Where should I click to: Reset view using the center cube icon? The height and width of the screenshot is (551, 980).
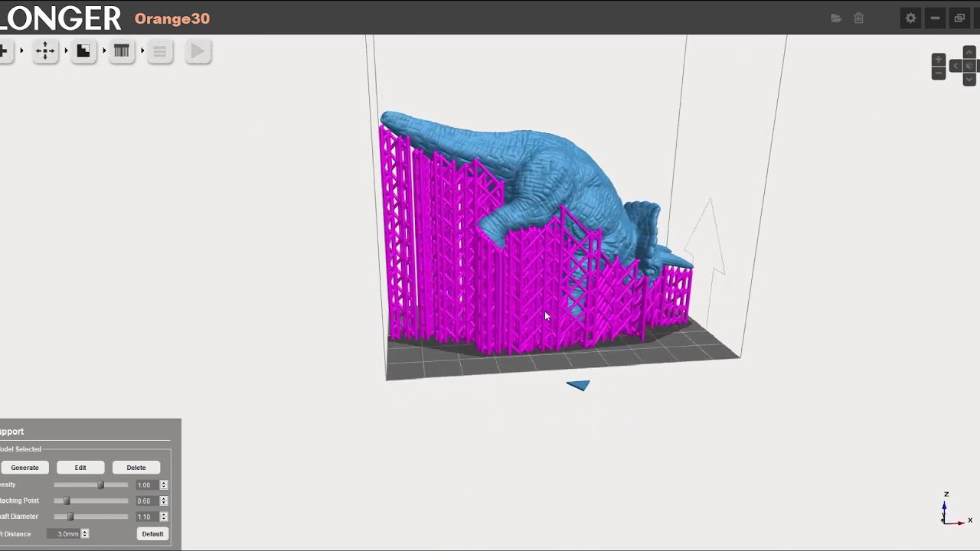[x=969, y=66]
